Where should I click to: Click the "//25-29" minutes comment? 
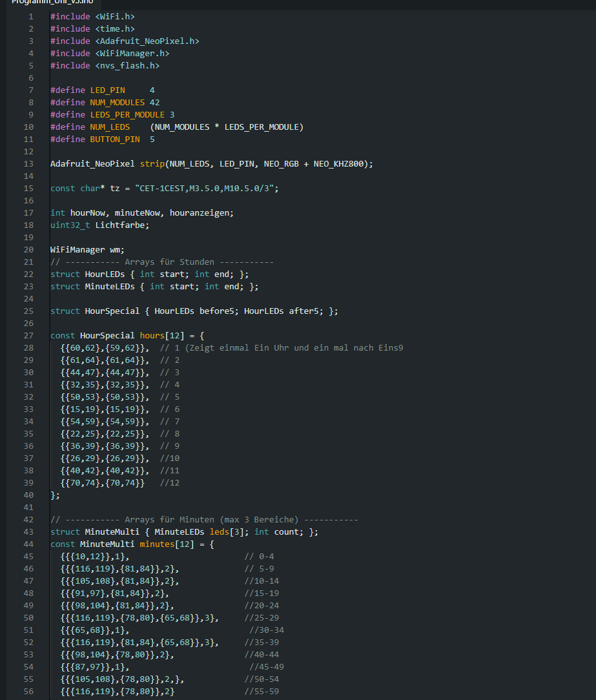pyautogui.click(x=262, y=618)
